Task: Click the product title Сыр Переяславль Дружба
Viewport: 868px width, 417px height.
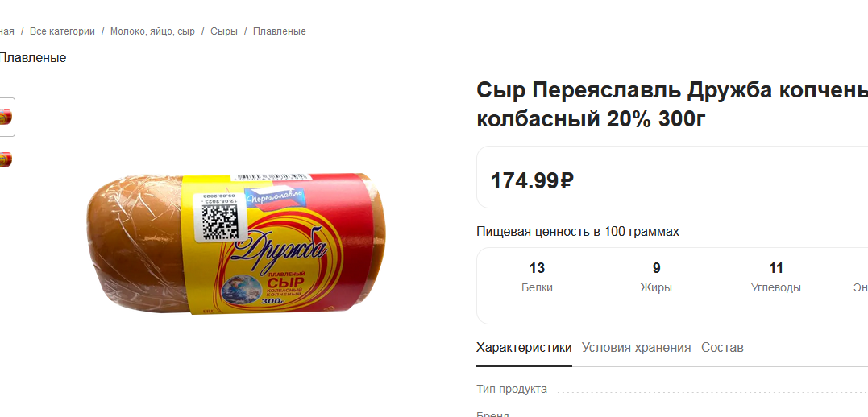Action: pyautogui.click(x=672, y=105)
